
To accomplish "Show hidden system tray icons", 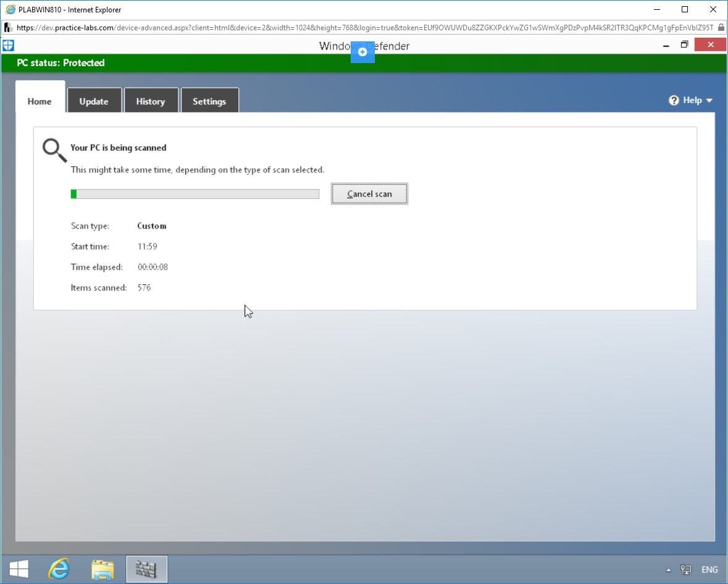I will [668, 570].
